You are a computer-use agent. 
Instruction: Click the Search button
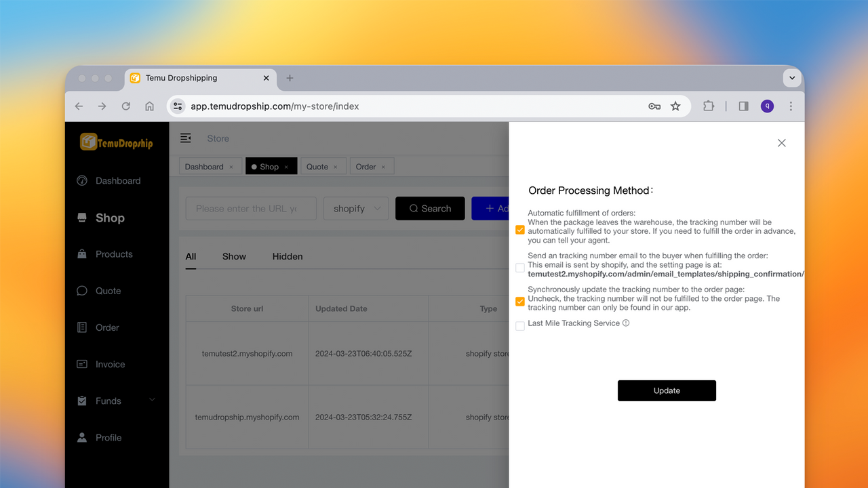(x=430, y=209)
